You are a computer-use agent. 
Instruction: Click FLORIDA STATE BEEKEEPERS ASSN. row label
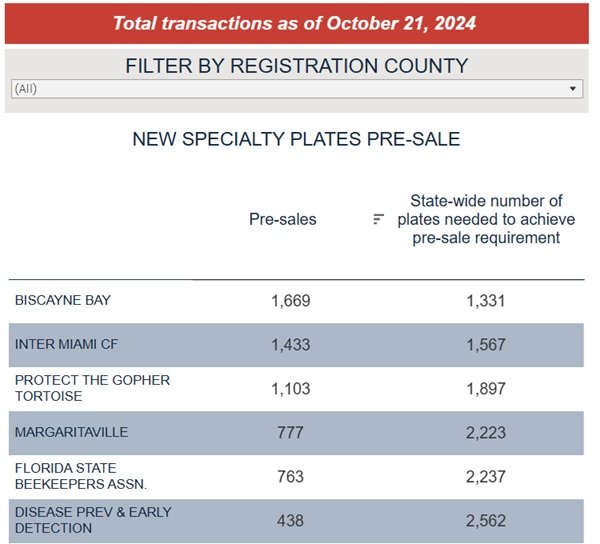(x=81, y=476)
